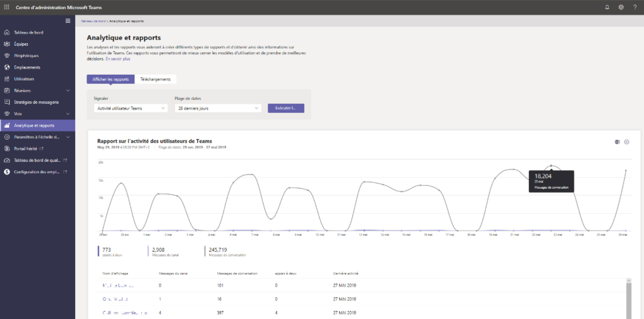Open the notifications bell icon
Screen dimensions: 644x319
point(607,7)
